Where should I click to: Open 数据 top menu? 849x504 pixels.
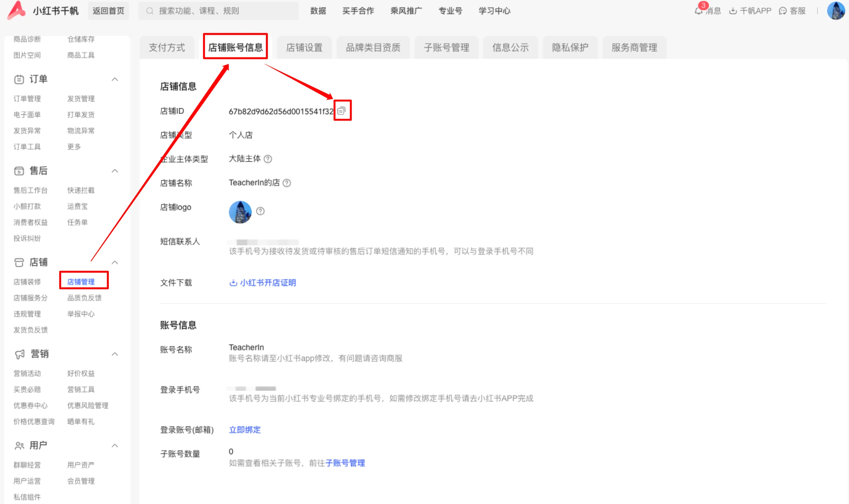click(318, 11)
